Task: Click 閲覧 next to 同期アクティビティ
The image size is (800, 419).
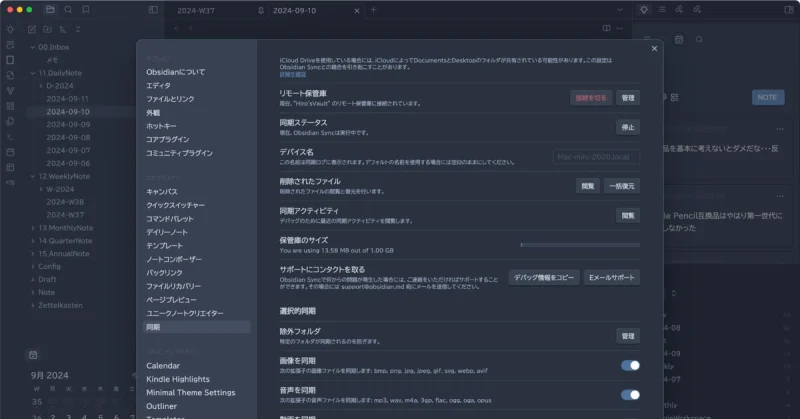Action: [x=628, y=216]
